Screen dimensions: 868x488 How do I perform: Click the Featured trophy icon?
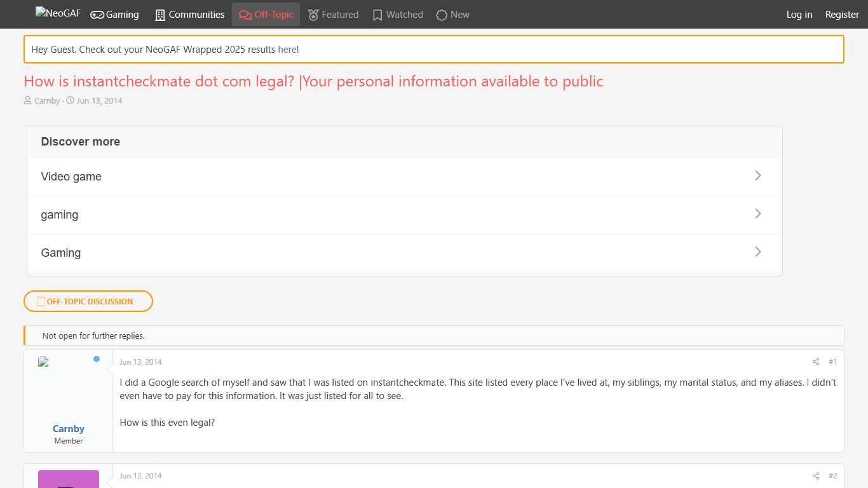point(312,14)
